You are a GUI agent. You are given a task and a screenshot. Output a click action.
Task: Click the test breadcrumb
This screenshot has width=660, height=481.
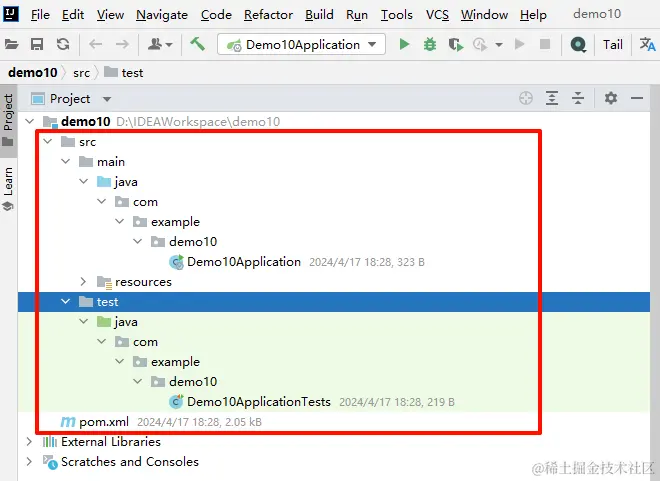(x=123, y=73)
